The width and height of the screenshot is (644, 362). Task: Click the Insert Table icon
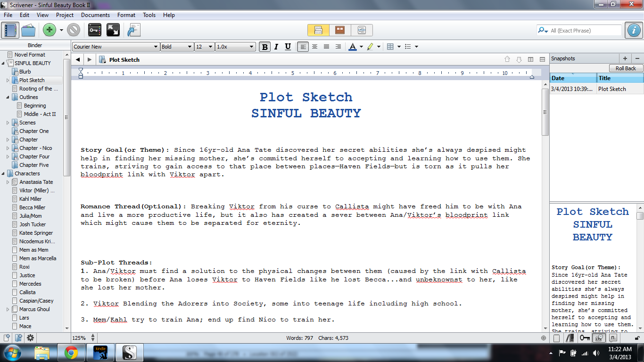390,47
